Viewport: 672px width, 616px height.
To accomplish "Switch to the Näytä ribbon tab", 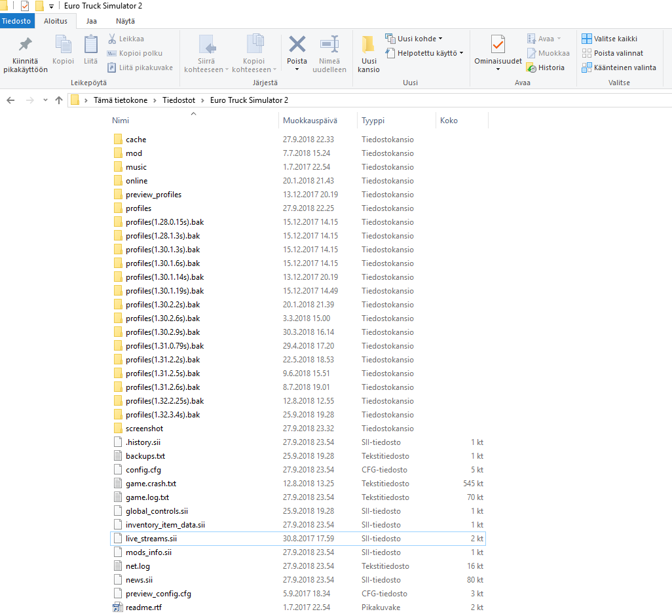I will (x=125, y=21).
